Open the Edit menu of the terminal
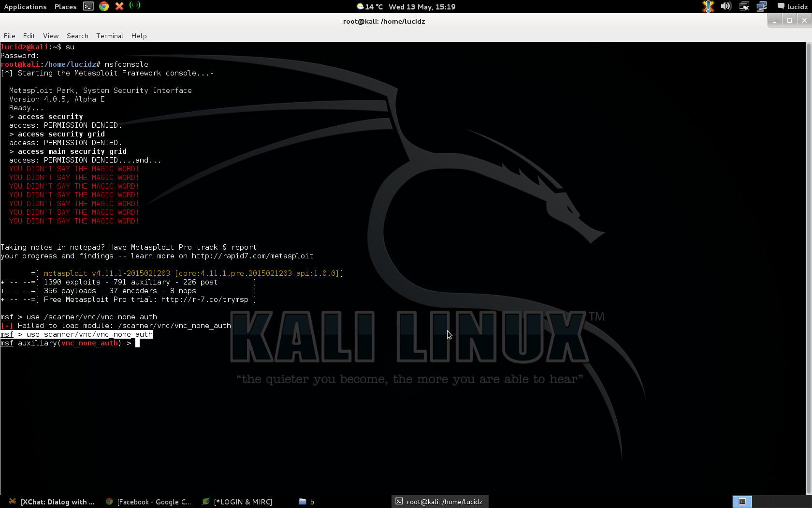This screenshot has width=812, height=508. coord(29,36)
